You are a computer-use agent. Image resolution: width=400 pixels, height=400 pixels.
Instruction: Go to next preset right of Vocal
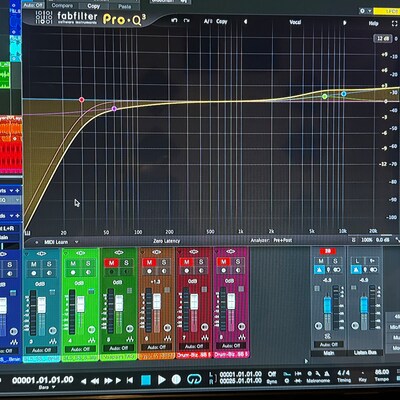coord(345,23)
